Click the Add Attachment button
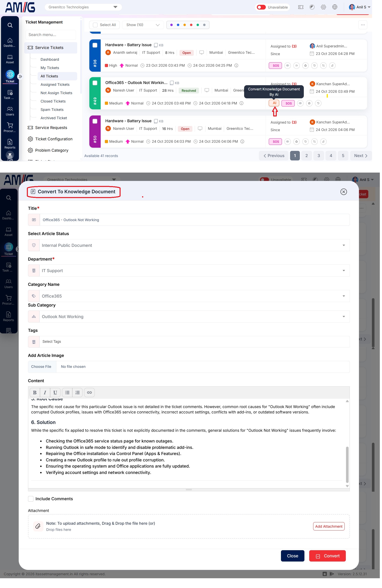 [x=329, y=526]
